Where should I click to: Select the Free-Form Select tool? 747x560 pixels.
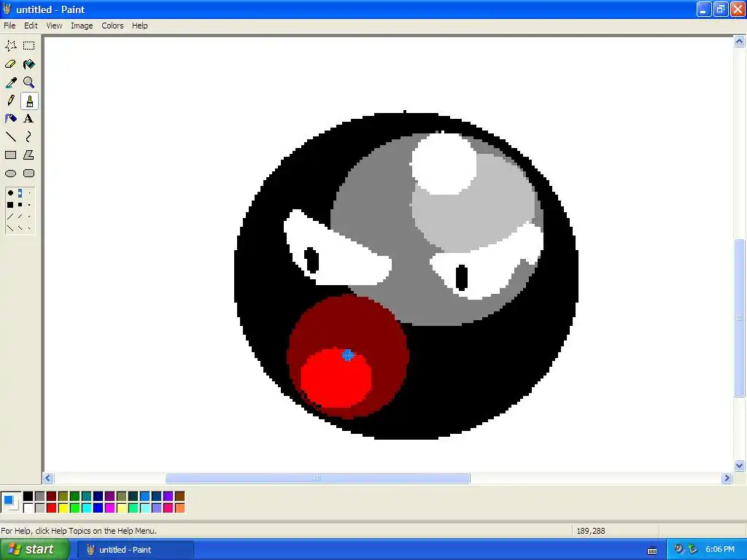[10, 46]
